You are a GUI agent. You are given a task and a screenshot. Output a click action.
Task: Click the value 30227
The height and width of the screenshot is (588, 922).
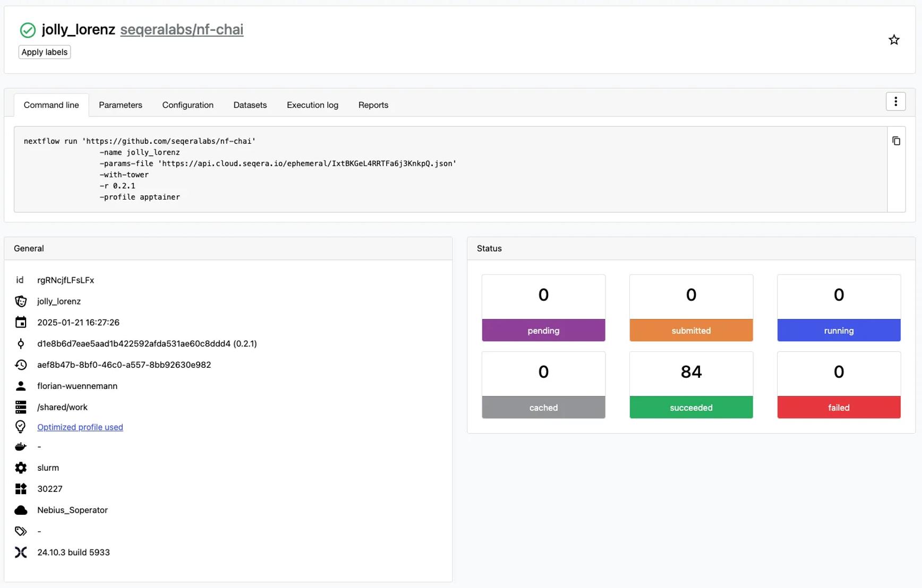pos(50,489)
